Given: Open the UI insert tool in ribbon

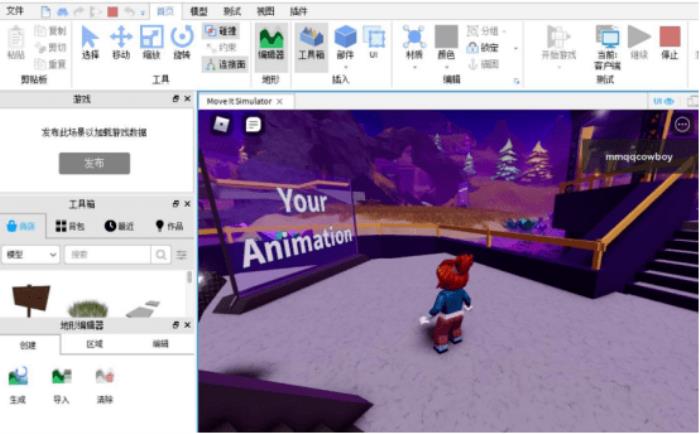Looking at the screenshot, I should (x=374, y=42).
